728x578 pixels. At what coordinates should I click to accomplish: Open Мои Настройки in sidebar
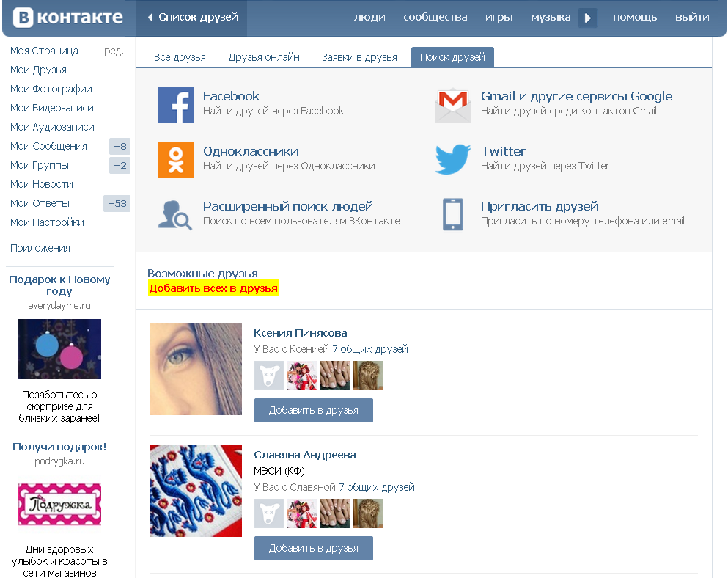(48, 222)
